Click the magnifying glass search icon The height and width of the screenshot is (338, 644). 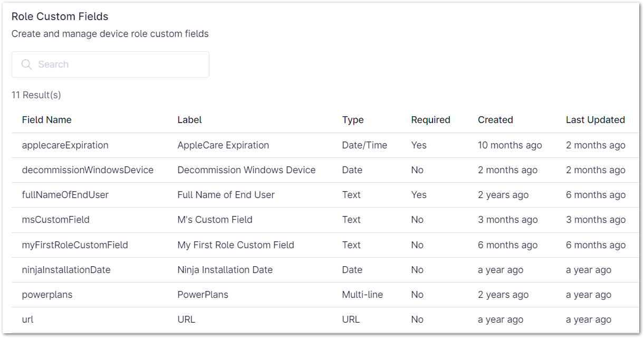pyautogui.click(x=26, y=64)
